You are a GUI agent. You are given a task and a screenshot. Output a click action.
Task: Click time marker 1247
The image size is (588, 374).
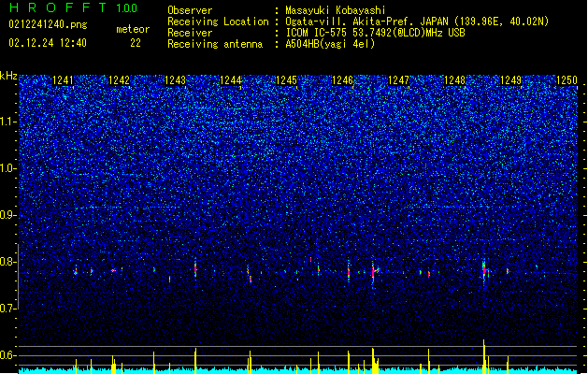click(x=398, y=80)
